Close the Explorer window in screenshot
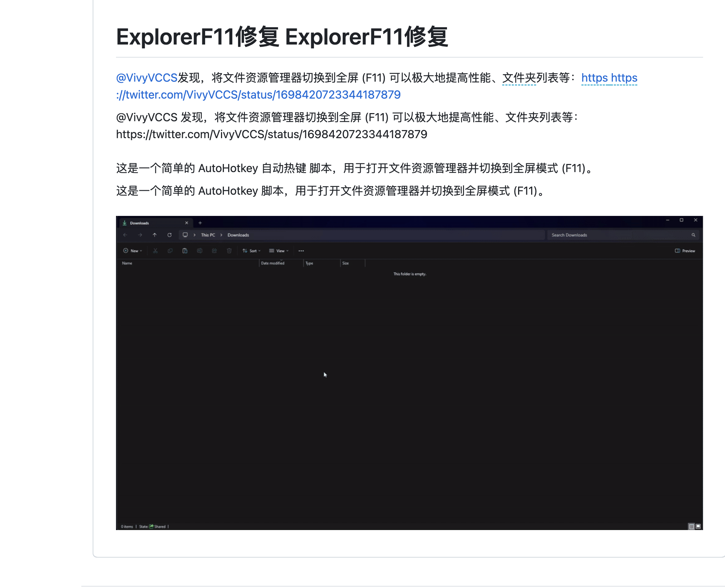This screenshot has height=588, width=725. (x=696, y=220)
